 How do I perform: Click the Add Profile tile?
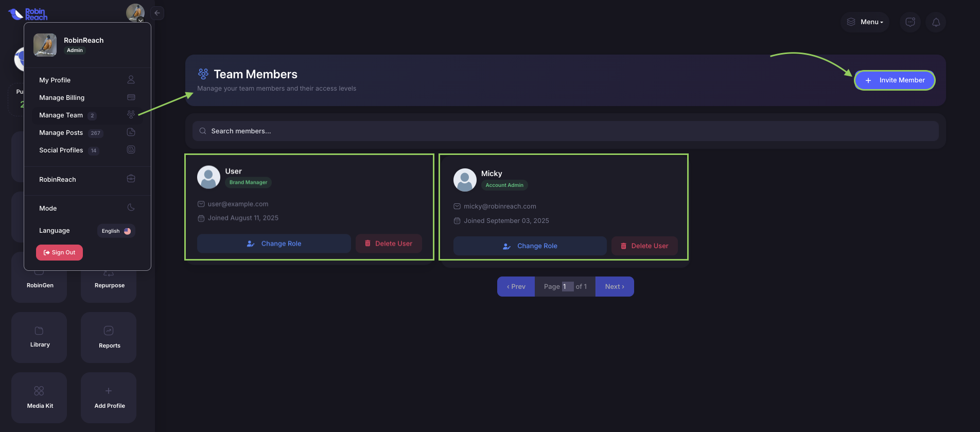tap(109, 398)
